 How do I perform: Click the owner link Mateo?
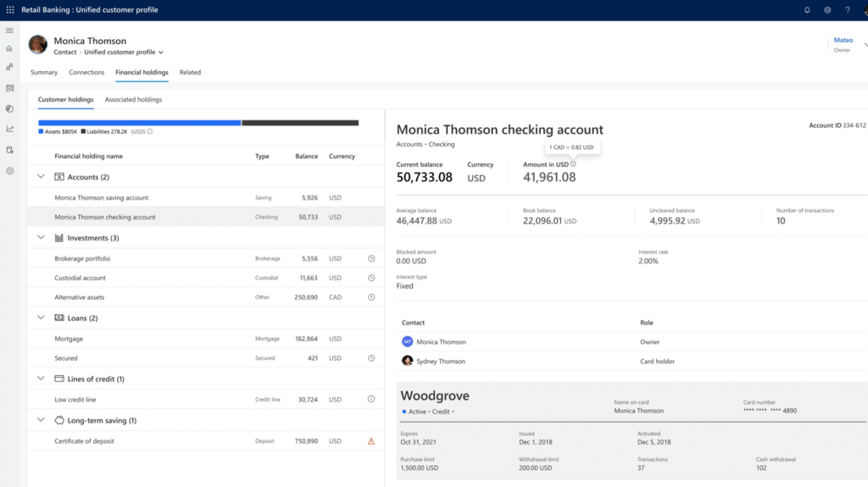click(842, 40)
